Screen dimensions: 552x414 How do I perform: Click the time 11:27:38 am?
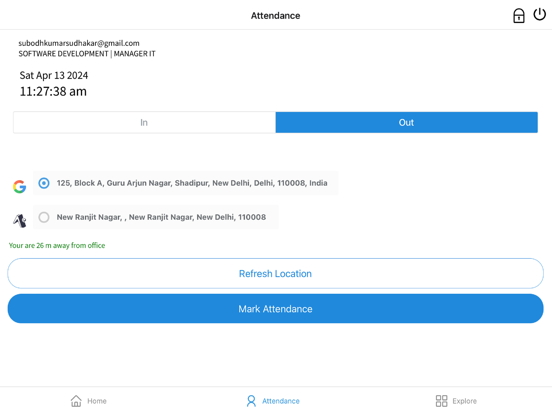pyautogui.click(x=53, y=92)
